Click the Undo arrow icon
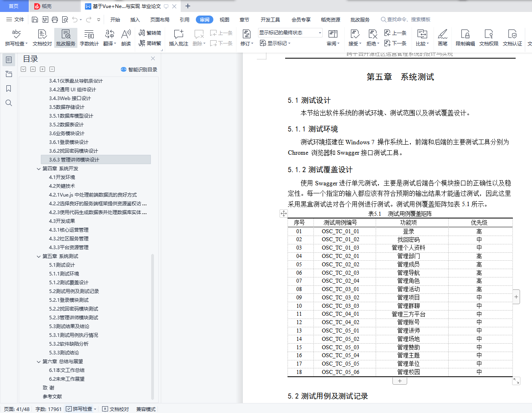Screen dimensions: 532x413 click(74, 20)
